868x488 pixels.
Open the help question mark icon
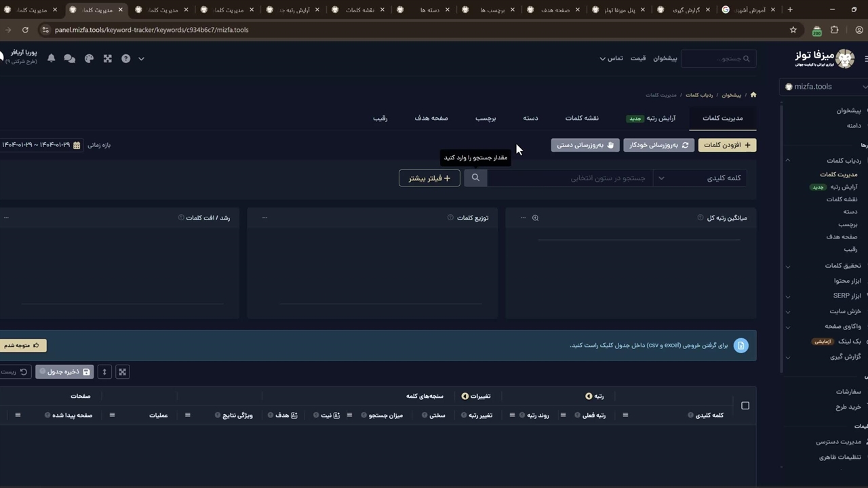click(x=125, y=59)
